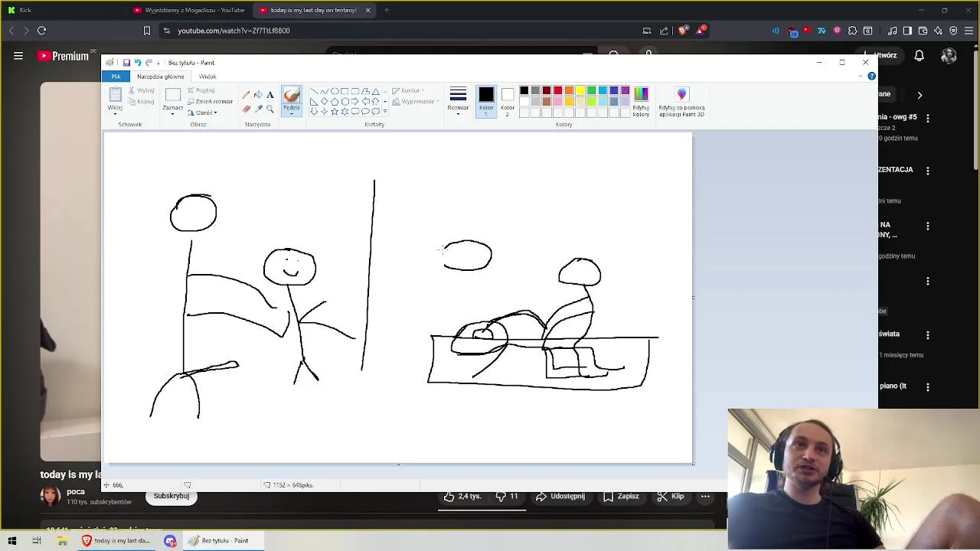Open Customize Quick Access Toolbar arrow
The image size is (980, 551).
pos(159,63)
